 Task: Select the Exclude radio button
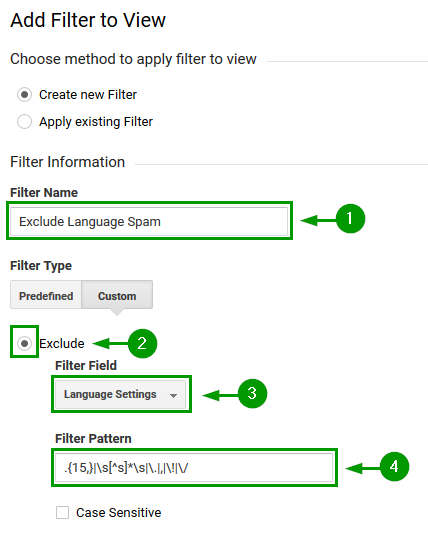(24, 343)
